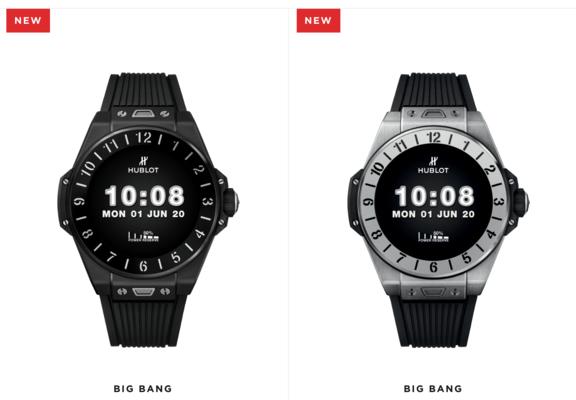Screen dimensions: 576x400
Task: Click the upper rubber strap of titanium watch
Action: [x=433, y=90]
